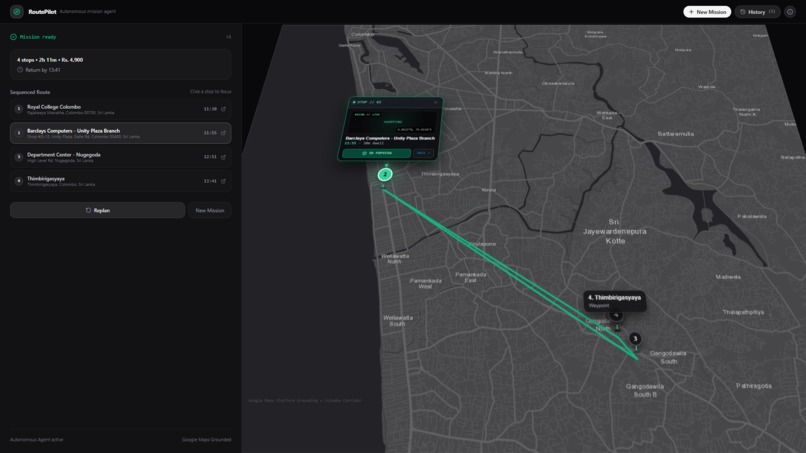Click the Pamankada East map label
This screenshot has height=453, width=806.
coord(470,277)
